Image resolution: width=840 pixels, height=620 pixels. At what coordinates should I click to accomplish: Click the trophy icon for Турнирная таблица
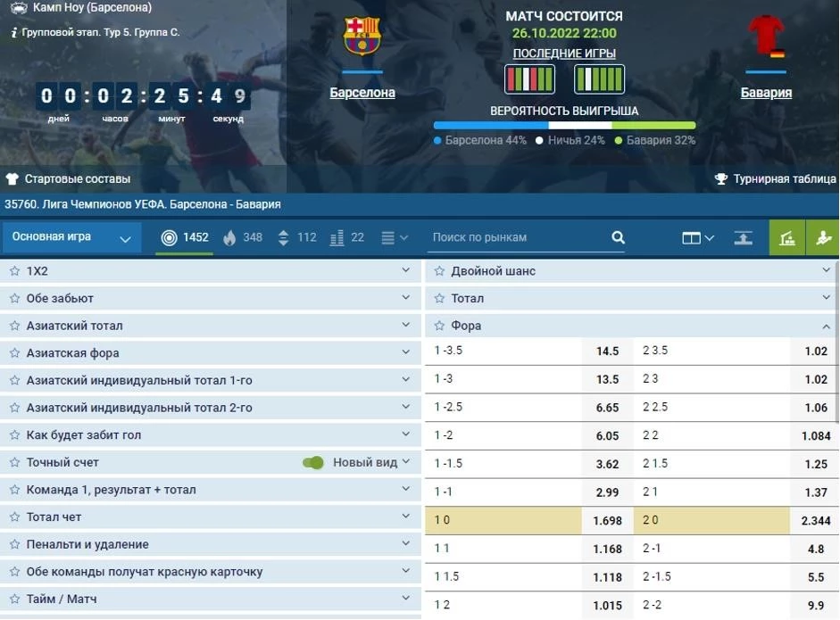(721, 178)
